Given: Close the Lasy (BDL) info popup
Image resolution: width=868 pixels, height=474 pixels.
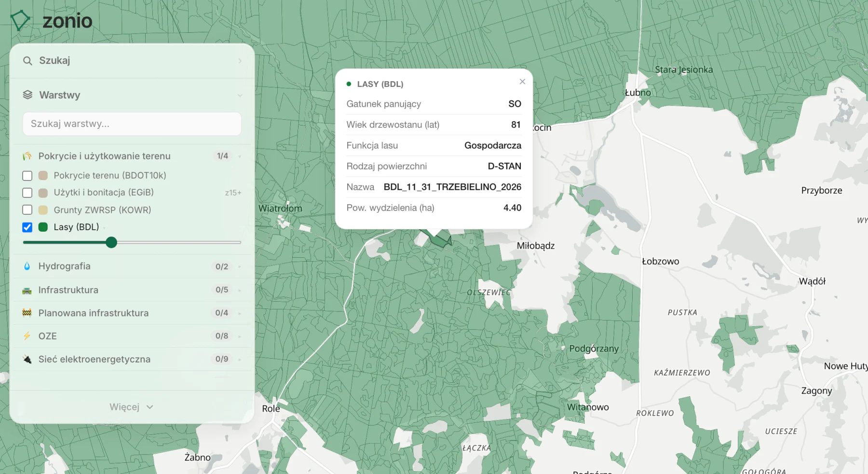Looking at the screenshot, I should [x=522, y=82].
